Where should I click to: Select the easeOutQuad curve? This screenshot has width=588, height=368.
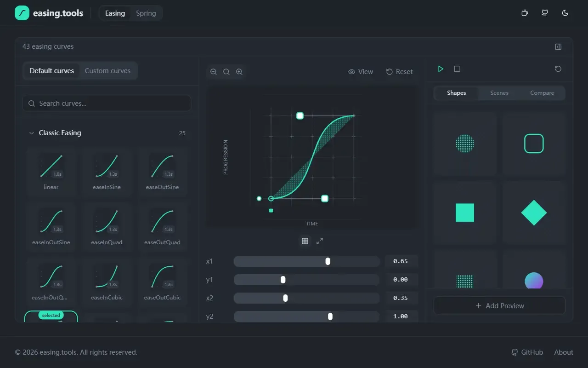pos(162,227)
